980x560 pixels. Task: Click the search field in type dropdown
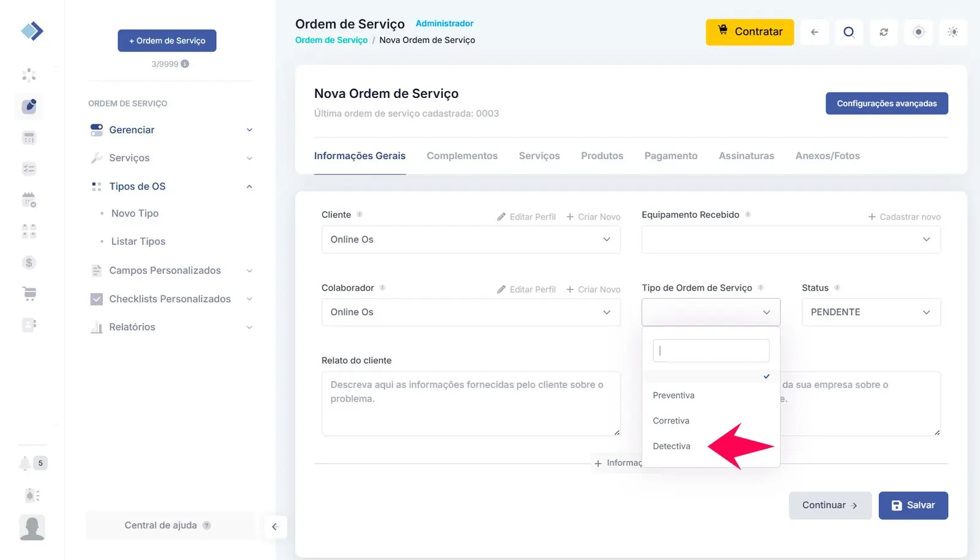pyautogui.click(x=710, y=351)
